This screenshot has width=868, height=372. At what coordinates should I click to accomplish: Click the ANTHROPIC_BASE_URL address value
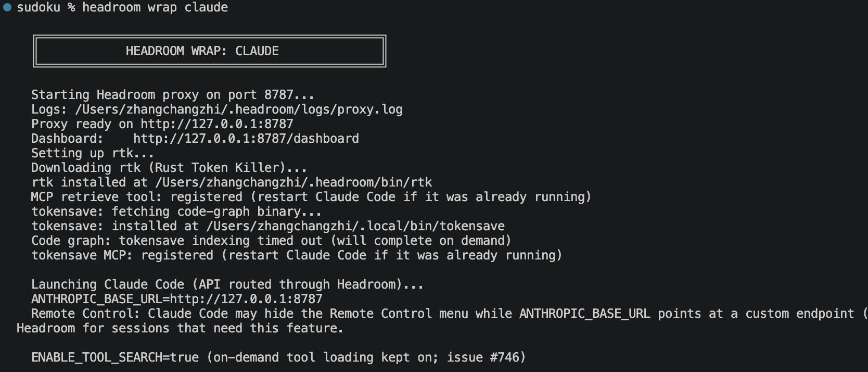click(x=246, y=299)
